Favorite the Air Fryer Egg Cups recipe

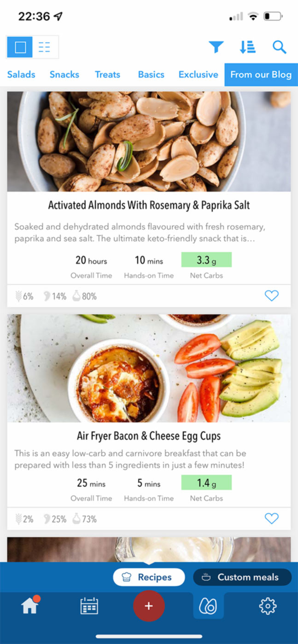pos(272,518)
